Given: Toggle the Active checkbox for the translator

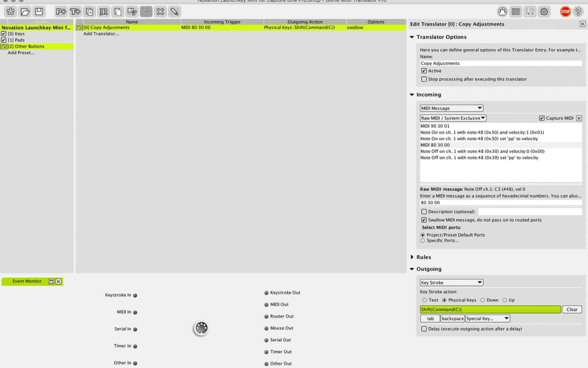Looking at the screenshot, I should [424, 71].
